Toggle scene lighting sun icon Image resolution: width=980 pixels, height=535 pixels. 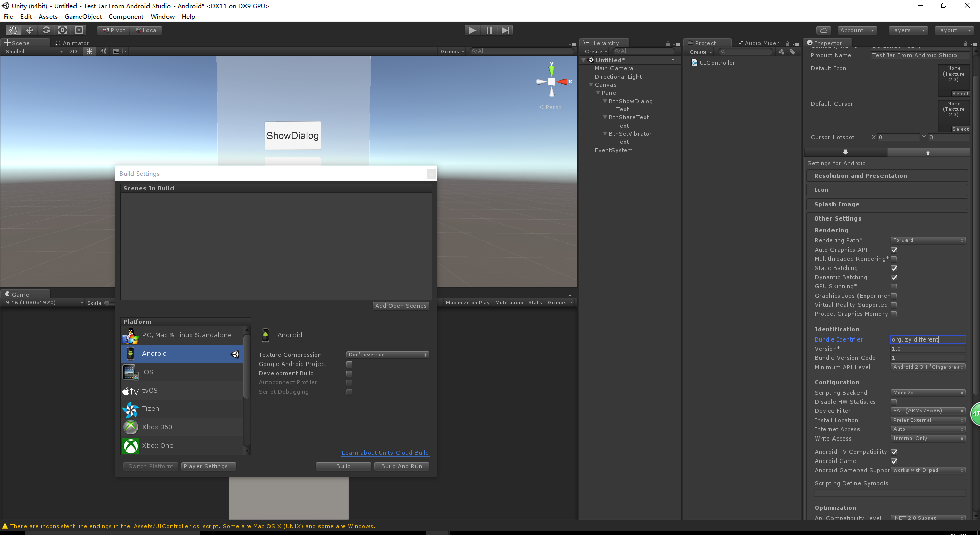tap(89, 51)
